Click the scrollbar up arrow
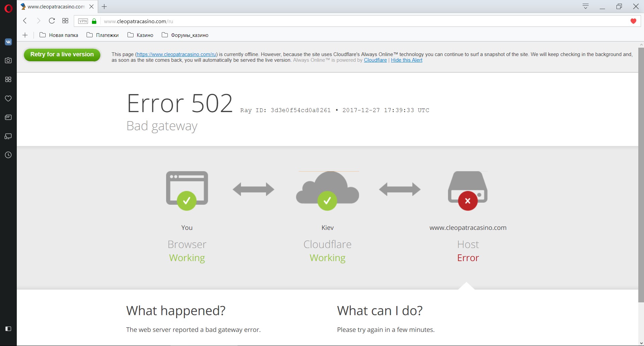Viewport: 644px width, 346px height. tap(641, 45)
